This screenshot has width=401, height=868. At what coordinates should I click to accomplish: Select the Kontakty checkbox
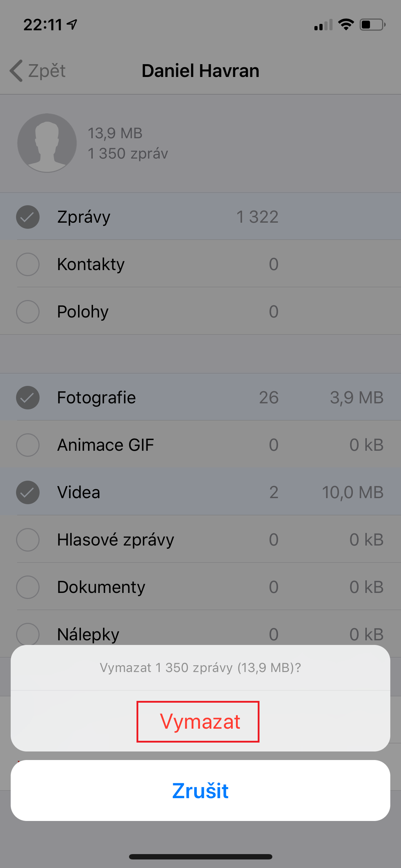click(28, 264)
